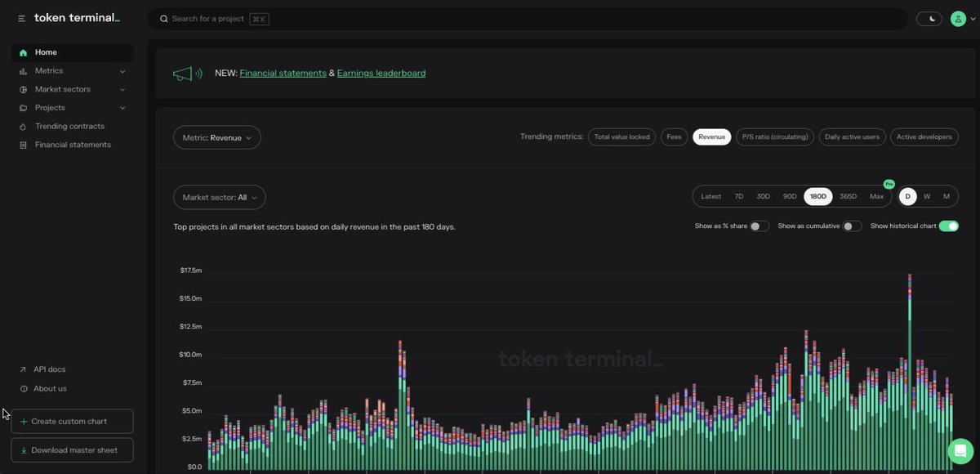Screen dimensions: 980x474
Task: Select the 7D time range
Action: click(739, 196)
